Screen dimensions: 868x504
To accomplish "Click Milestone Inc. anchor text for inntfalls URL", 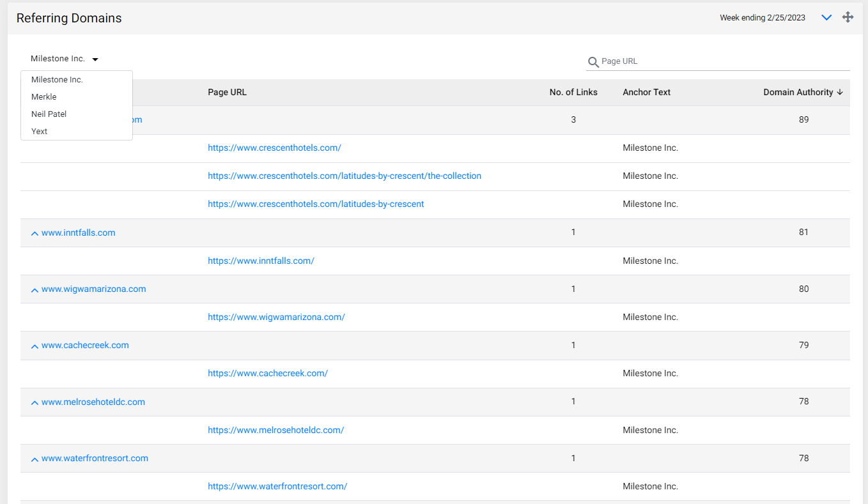I will (x=650, y=261).
